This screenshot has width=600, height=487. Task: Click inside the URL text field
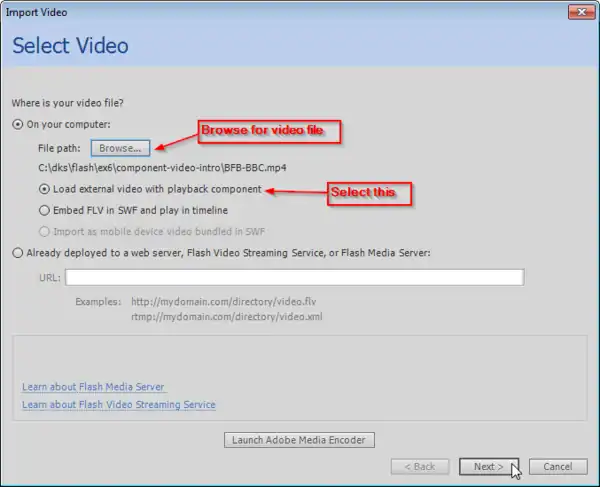coord(294,277)
